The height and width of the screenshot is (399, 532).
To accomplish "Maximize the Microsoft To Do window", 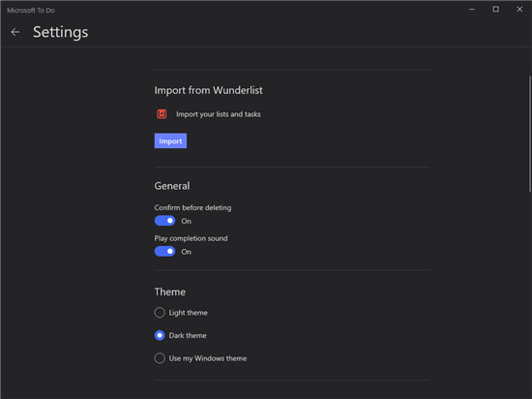I will click(x=495, y=9).
